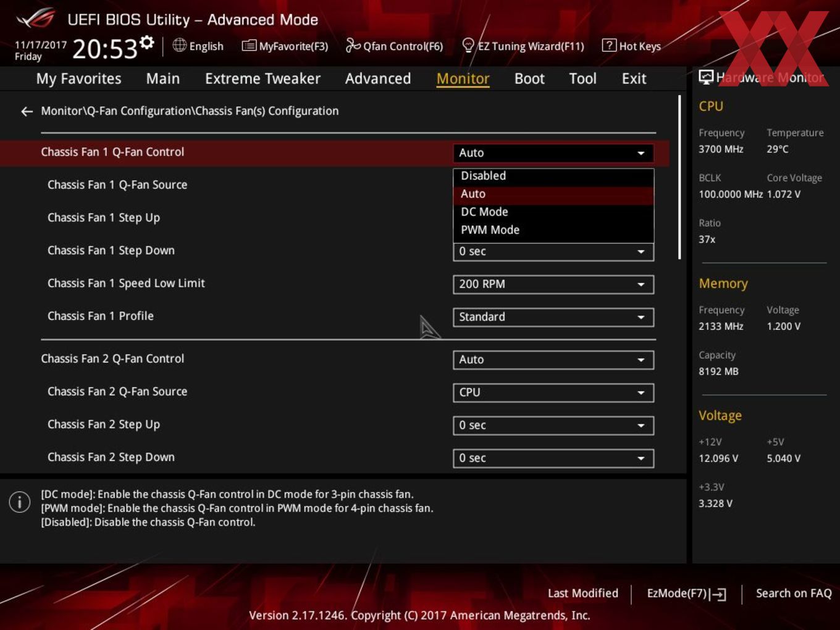This screenshot has height=630, width=840.
Task: Click the MyFavorite list icon
Action: click(249, 46)
